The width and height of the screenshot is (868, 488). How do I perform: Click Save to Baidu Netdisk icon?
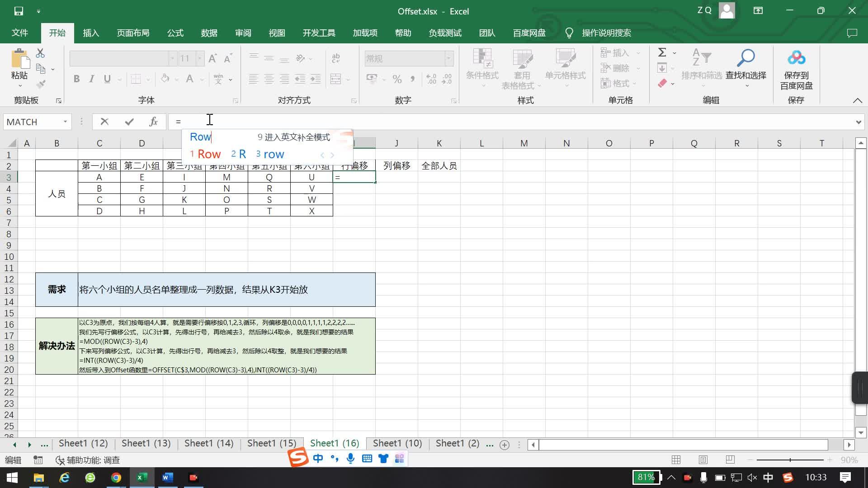coord(796,70)
